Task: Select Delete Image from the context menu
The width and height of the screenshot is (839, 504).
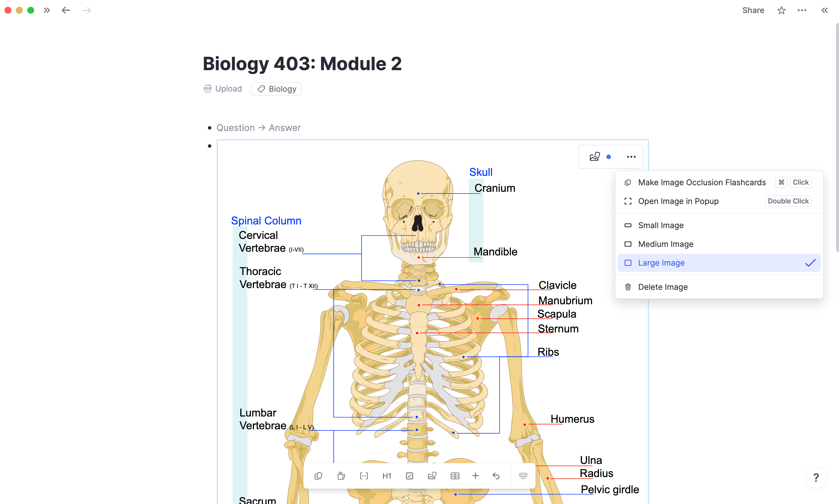Action: (x=663, y=287)
